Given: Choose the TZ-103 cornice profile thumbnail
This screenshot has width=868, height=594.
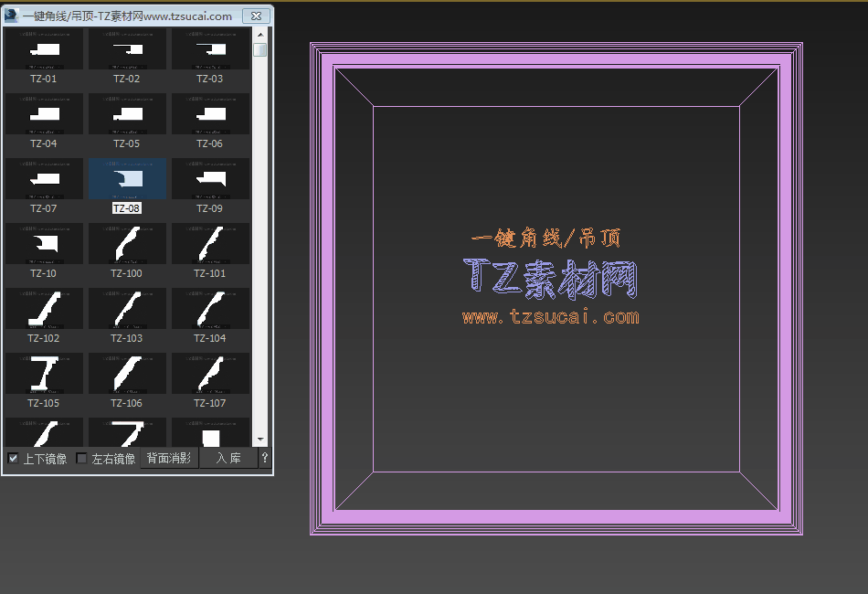Looking at the screenshot, I should [127, 308].
